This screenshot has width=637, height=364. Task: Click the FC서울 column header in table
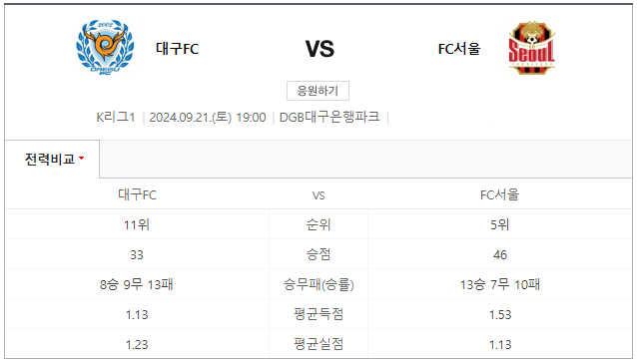[499, 194]
